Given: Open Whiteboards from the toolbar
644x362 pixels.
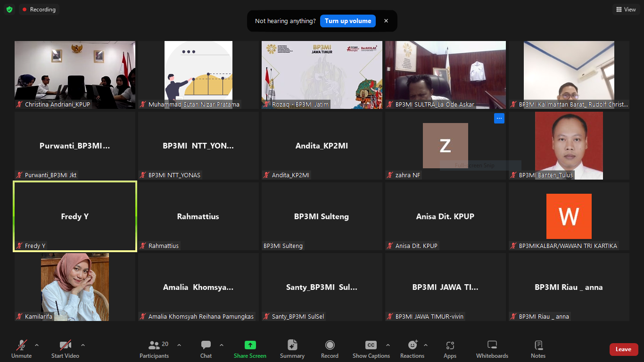Looking at the screenshot, I should pyautogui.click(x=492, y=349).
